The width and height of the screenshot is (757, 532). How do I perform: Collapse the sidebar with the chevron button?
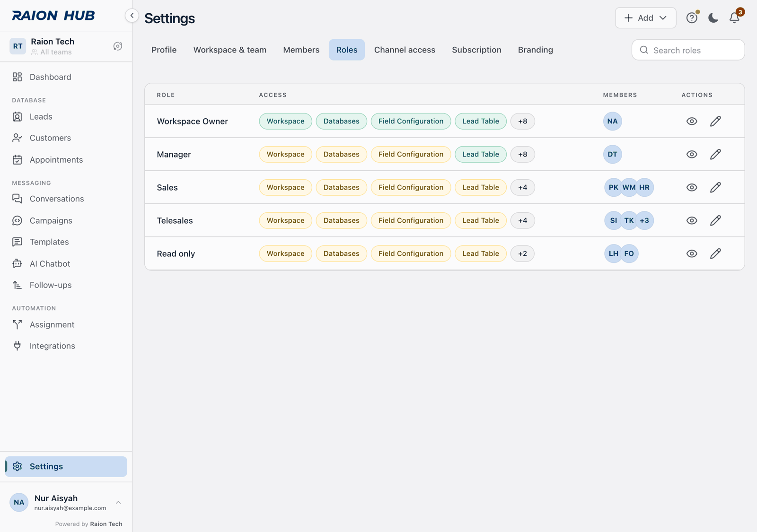click(132, 16)
